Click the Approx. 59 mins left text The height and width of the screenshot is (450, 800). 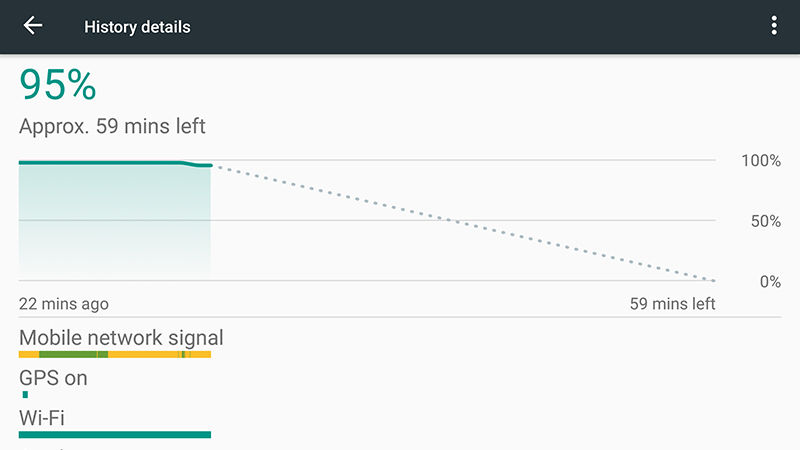pyautogui.click(x=112, y=126)
